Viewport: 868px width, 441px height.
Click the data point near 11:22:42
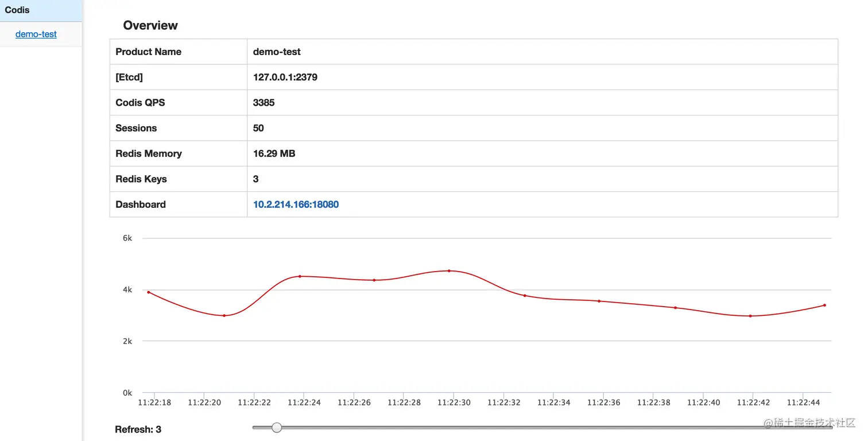click(x=750, y=316)
